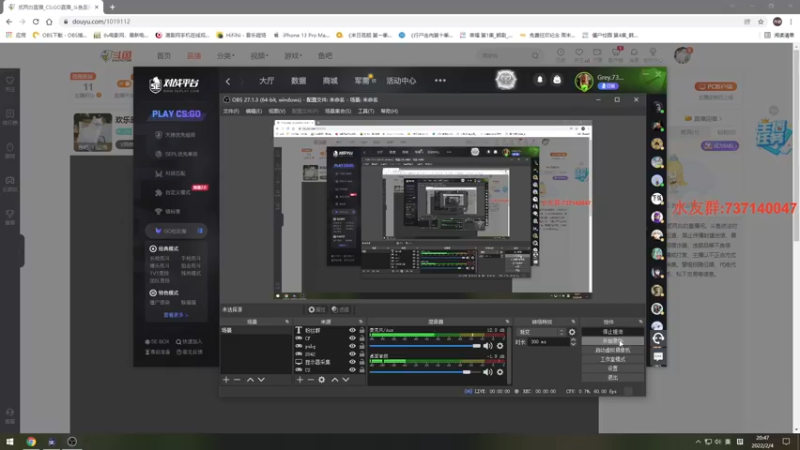The width and height of the screenshot is (800, 450).
Task: Go to Chrome home page
Action: click(x=49, y=21)
